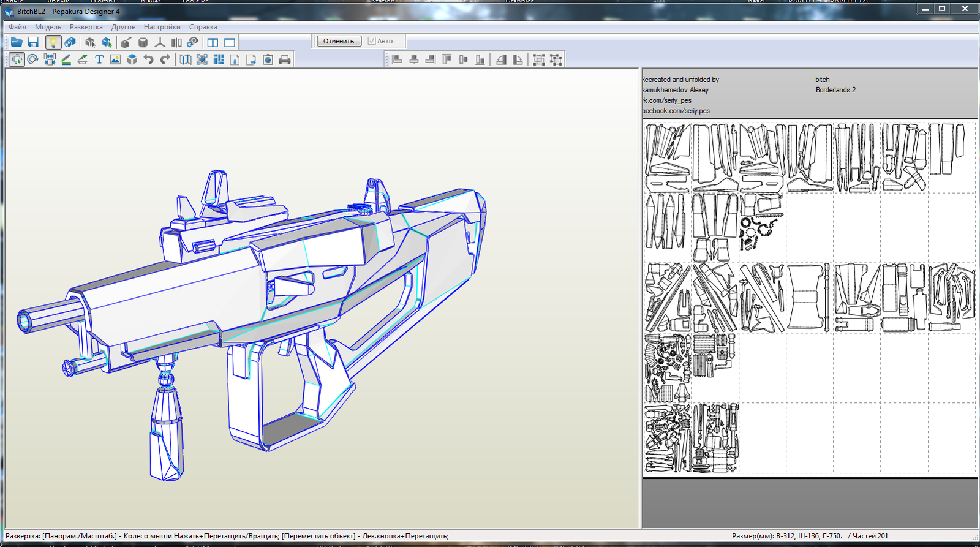Click the align vertical center icon
The image size is (980, 547).
463,59
